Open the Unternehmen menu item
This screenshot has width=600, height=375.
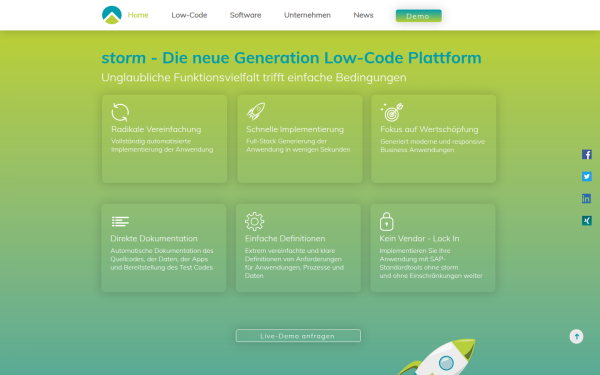pyautogui.click(x=307, y=15)
